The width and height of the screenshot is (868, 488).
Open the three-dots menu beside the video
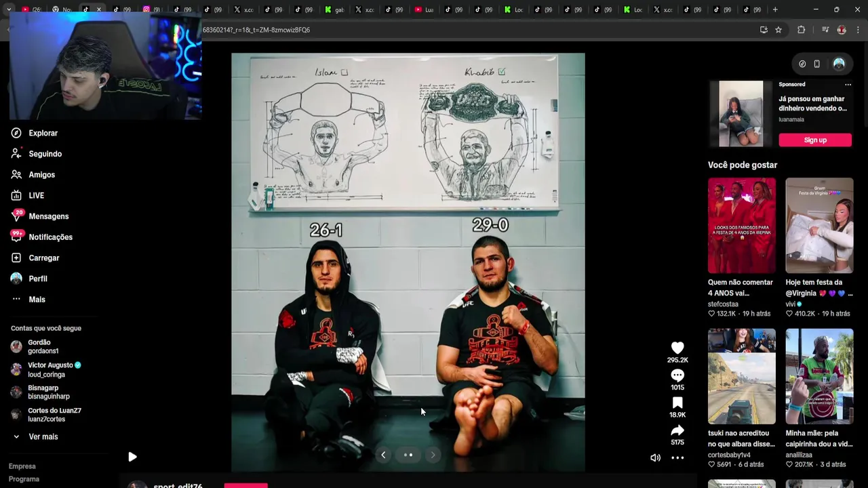click(x=677, y=457)
